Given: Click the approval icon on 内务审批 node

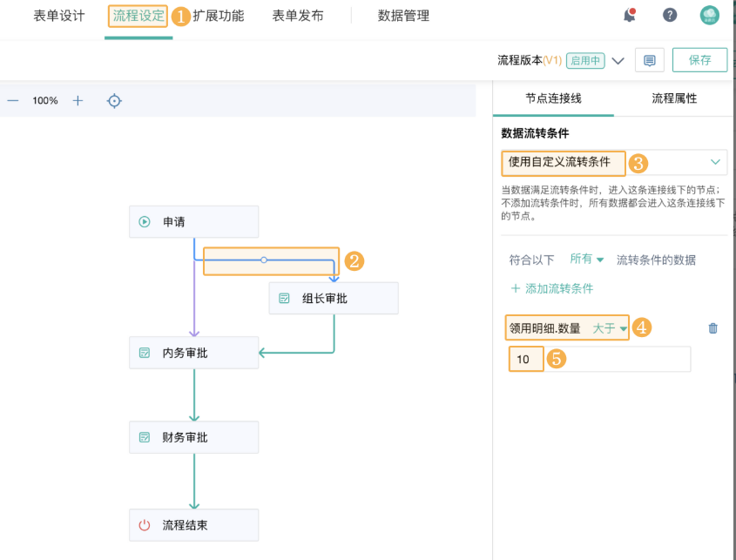Looking at the screenshot, I should click(x=145, y=353).
